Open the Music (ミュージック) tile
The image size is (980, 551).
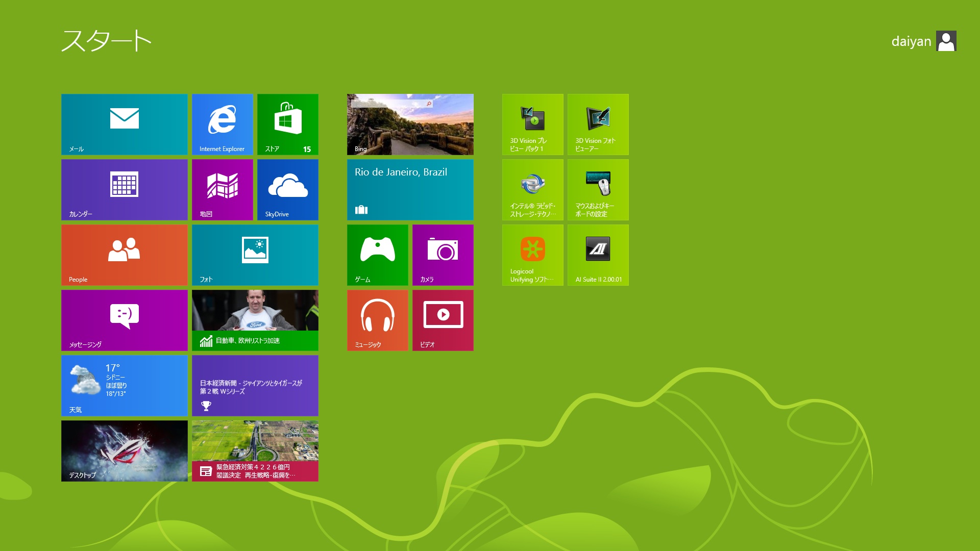click(377, 320)
